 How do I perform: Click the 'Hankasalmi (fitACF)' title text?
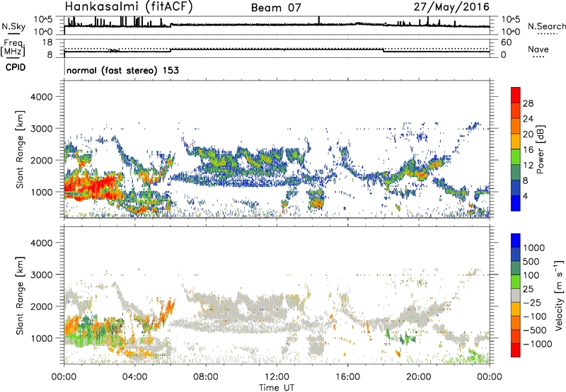(129, 7)
